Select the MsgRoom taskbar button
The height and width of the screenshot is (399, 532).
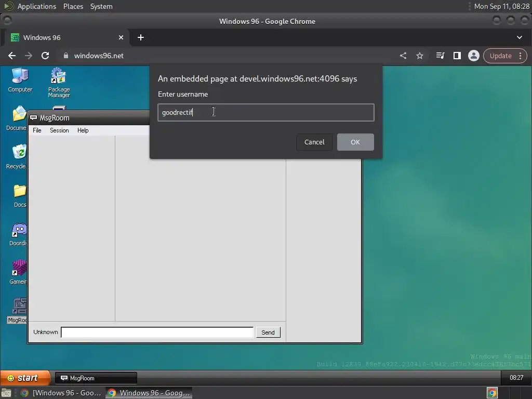(x=96, y=378)
